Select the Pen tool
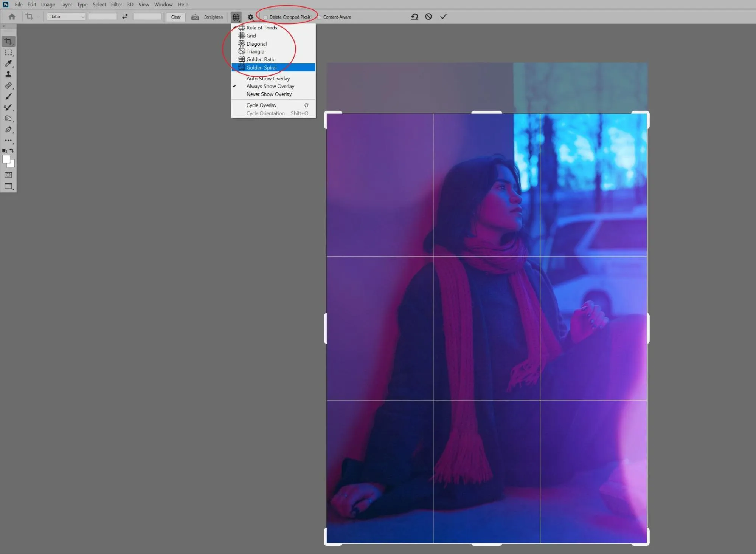The image size is (756, 554). [8, 129]
